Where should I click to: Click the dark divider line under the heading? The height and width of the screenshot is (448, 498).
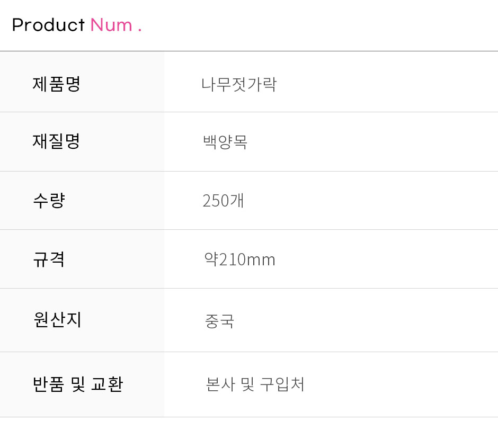coord(249,51)
